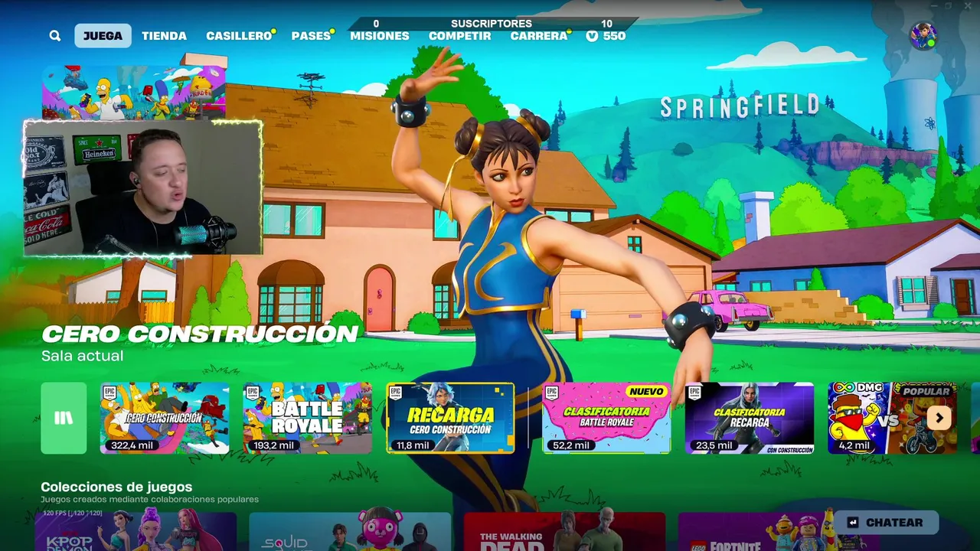Open the CHATEAR chat button
Viewport: 980px width, 551px height.
[x=886, y=523]
